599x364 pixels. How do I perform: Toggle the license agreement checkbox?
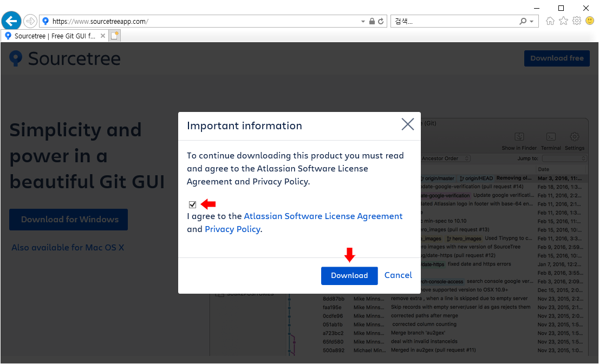click(x=193, y=204)
